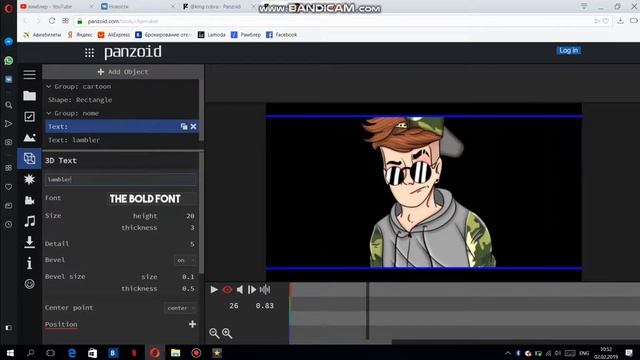Toggle the audio waveform display
The width and height of the screenshot is (640, 360).
tap(265, 289)
